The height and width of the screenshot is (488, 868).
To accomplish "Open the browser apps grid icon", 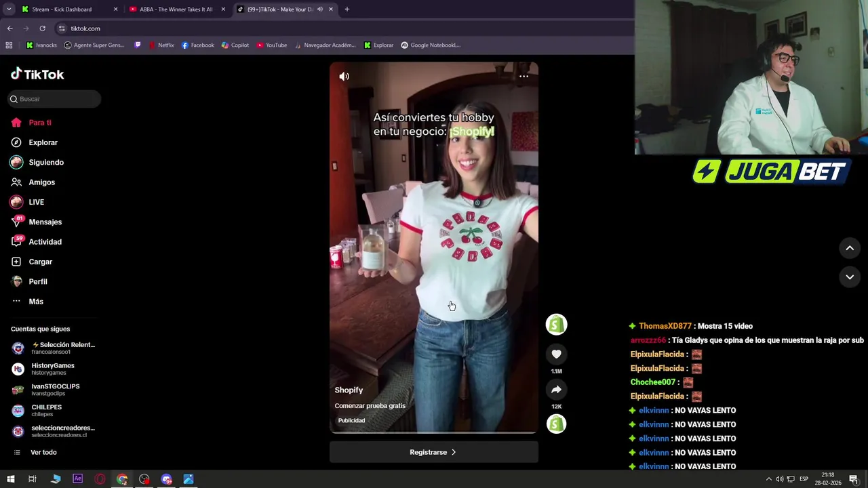I will [x=9, y=45].
